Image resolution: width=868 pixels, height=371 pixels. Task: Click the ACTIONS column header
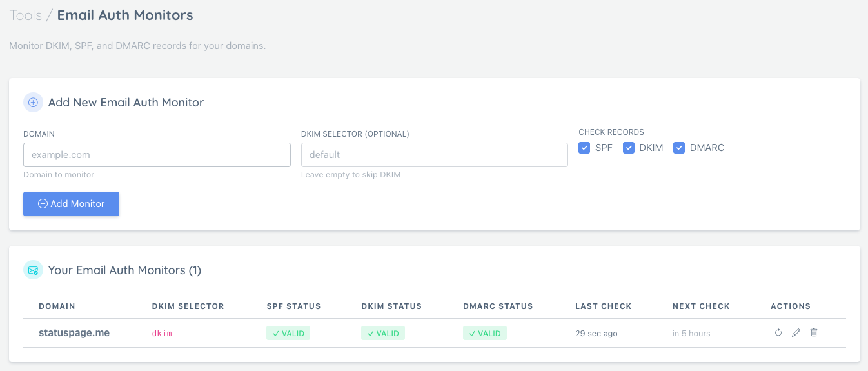(x=791, y=306)
